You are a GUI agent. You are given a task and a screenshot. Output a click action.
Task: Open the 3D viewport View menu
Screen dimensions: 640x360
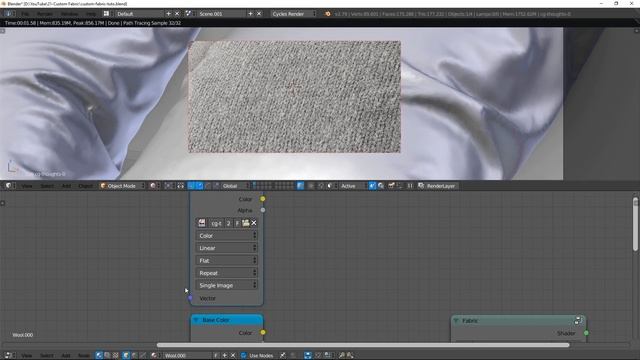(x=27, y=186)
